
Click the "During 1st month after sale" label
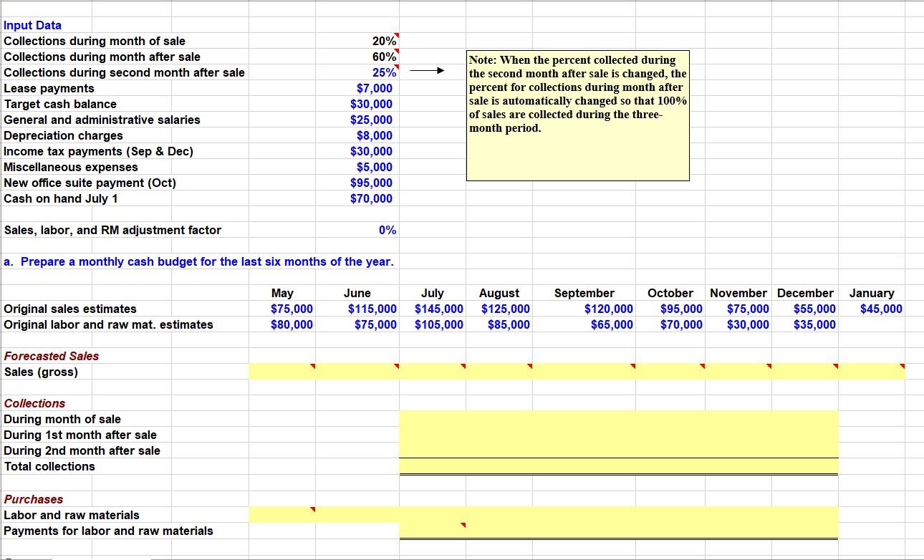pos(80,435)
